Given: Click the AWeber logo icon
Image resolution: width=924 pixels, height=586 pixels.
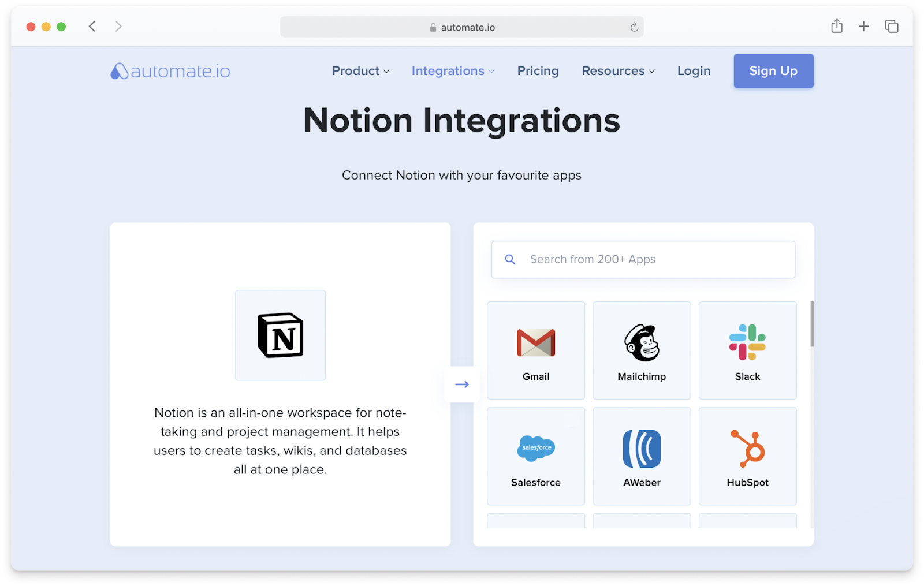Looking at the screenshot, I should pos(642,449).
